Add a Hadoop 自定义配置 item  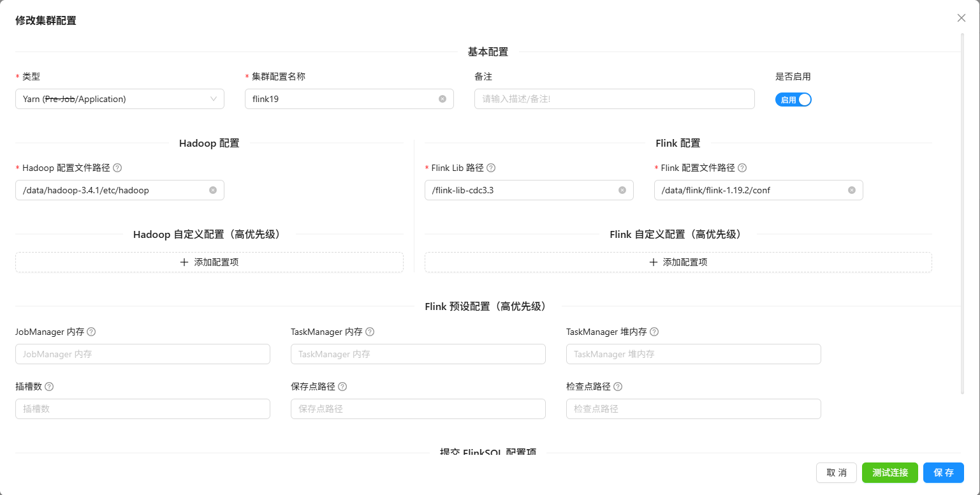[x=209, y=262]
